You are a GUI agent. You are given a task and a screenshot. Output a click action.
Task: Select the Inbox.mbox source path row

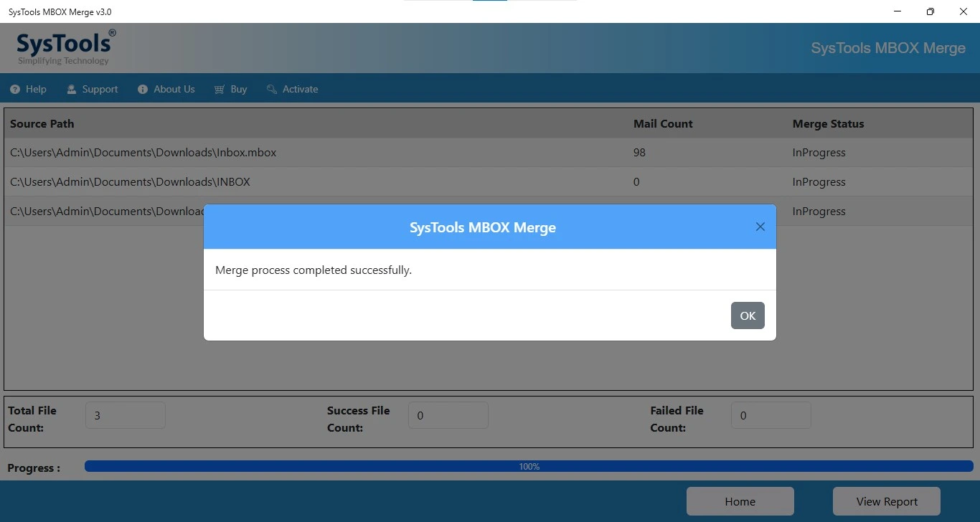coord(489,153)
